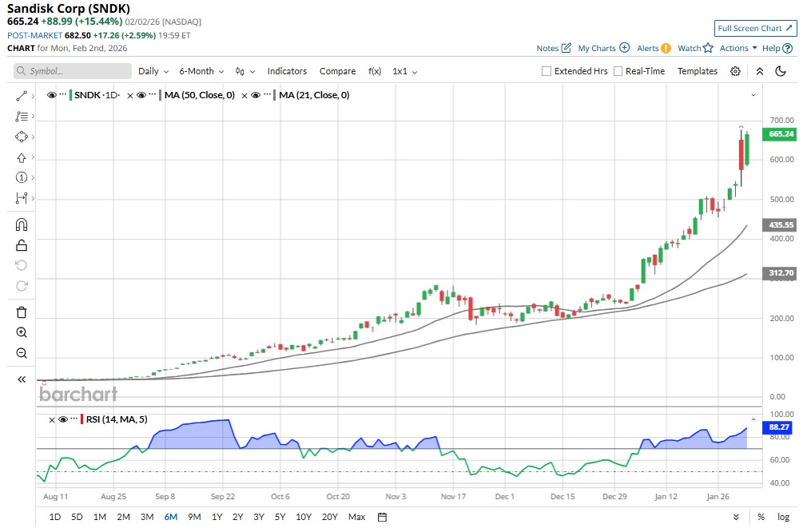Select the 9M range

(x=194, y=517)
